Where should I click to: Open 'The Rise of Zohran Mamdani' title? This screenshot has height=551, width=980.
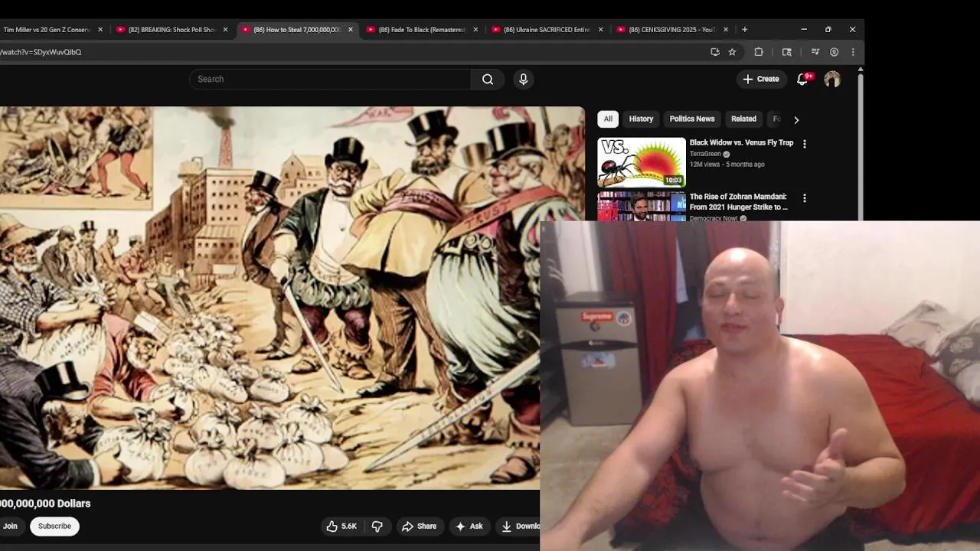tap(739, 202)
